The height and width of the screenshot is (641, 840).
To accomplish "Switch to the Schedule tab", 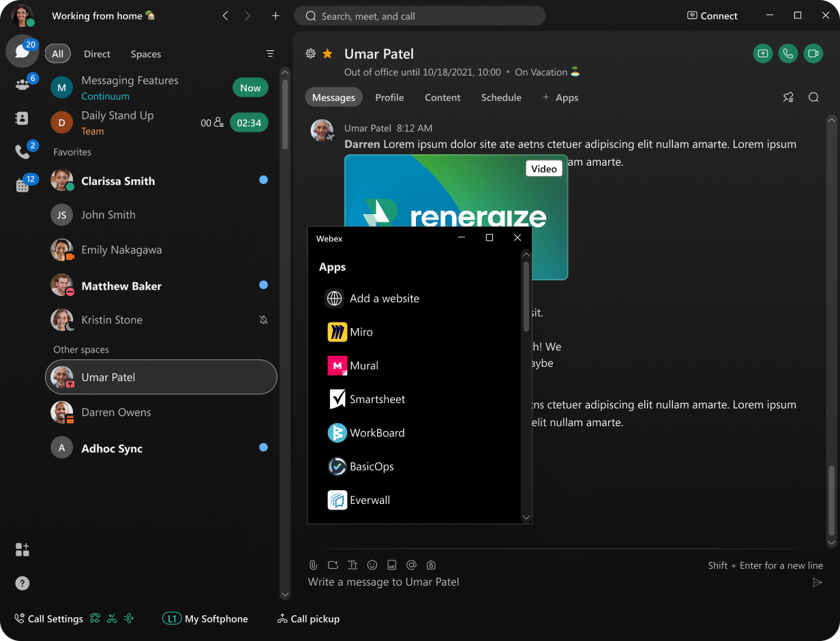I will point(501,98).
